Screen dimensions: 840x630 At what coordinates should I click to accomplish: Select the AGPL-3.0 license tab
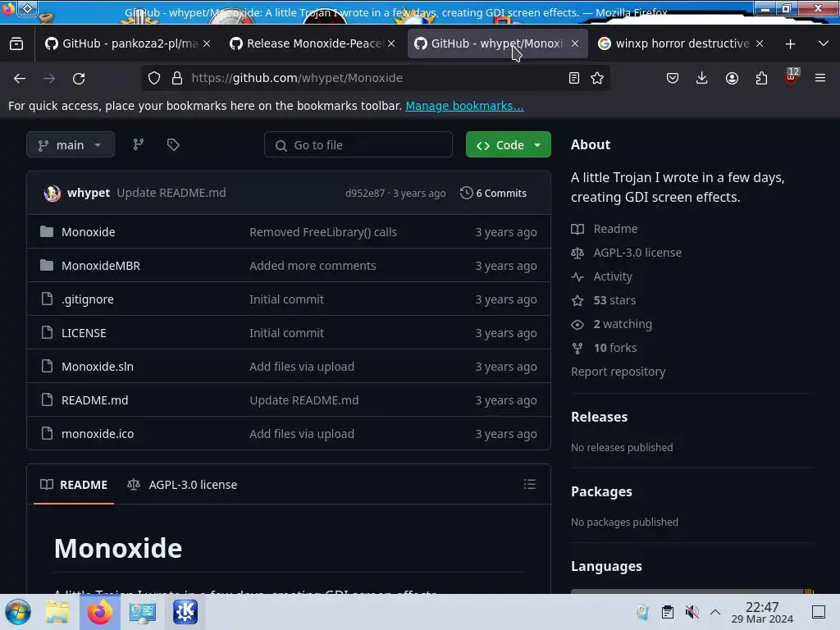pyautogui.click(x=182, y=485)
